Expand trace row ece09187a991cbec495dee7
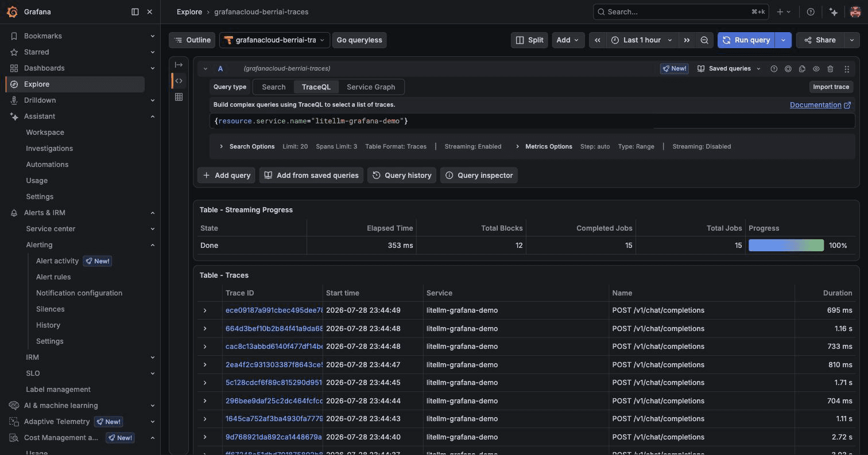 click(205, 310)
